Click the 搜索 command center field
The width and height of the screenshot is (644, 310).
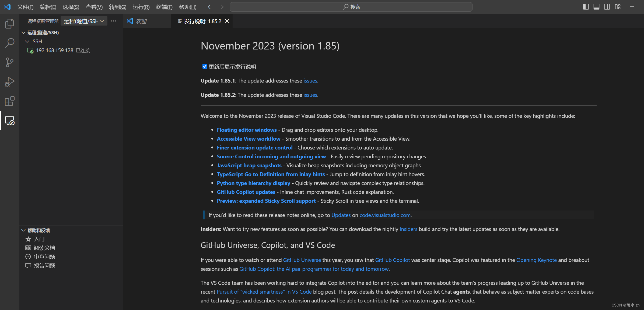click(x=351, y=7)
